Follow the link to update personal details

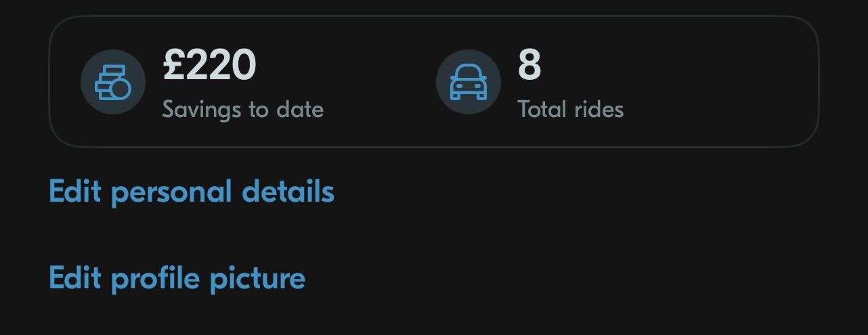pos(192,192)
